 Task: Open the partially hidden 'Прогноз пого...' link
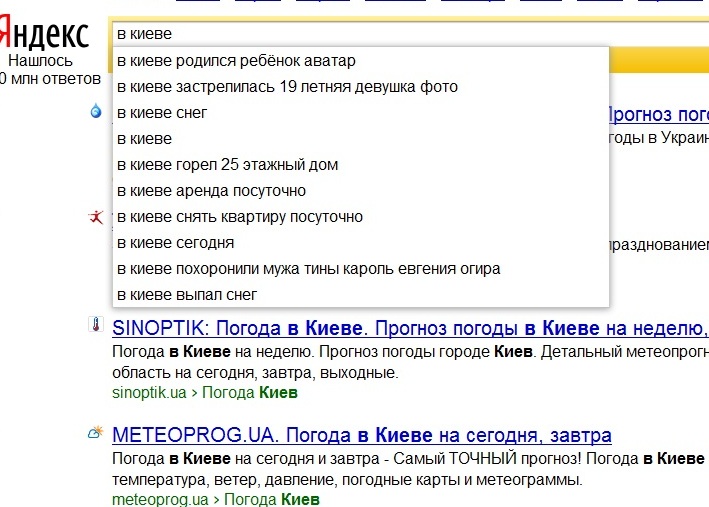click(659, 114)
